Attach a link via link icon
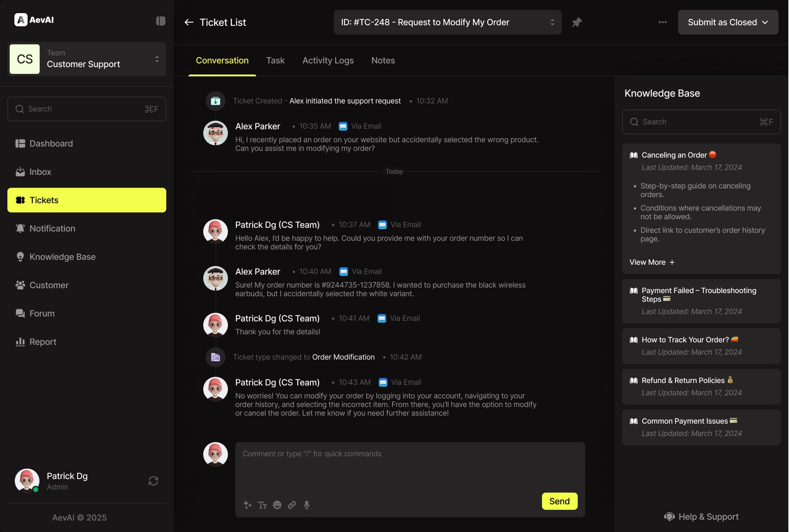Screen dimensions: 790x532 tap(292, 505)
